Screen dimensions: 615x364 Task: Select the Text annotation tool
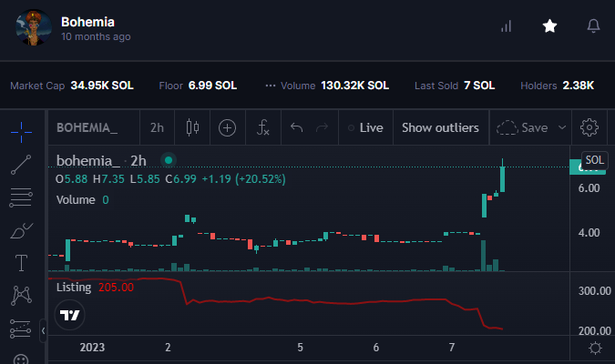[x=21, y=263]
